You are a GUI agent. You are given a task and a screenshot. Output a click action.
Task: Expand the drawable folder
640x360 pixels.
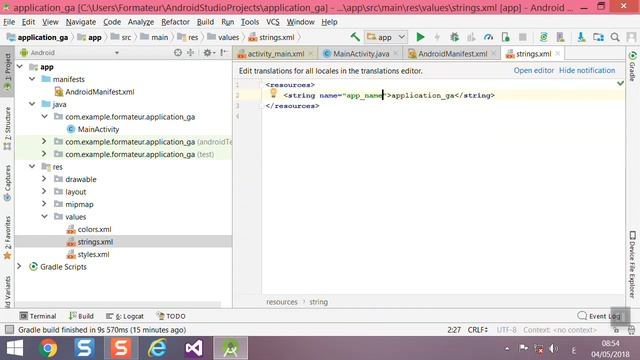click(x=44, y=179)
